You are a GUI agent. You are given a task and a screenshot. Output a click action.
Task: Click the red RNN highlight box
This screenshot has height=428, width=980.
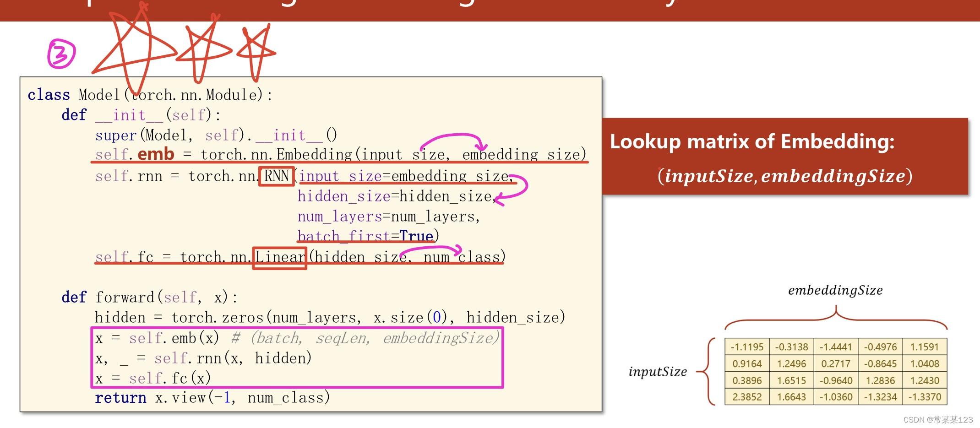(x=276, y=176)
